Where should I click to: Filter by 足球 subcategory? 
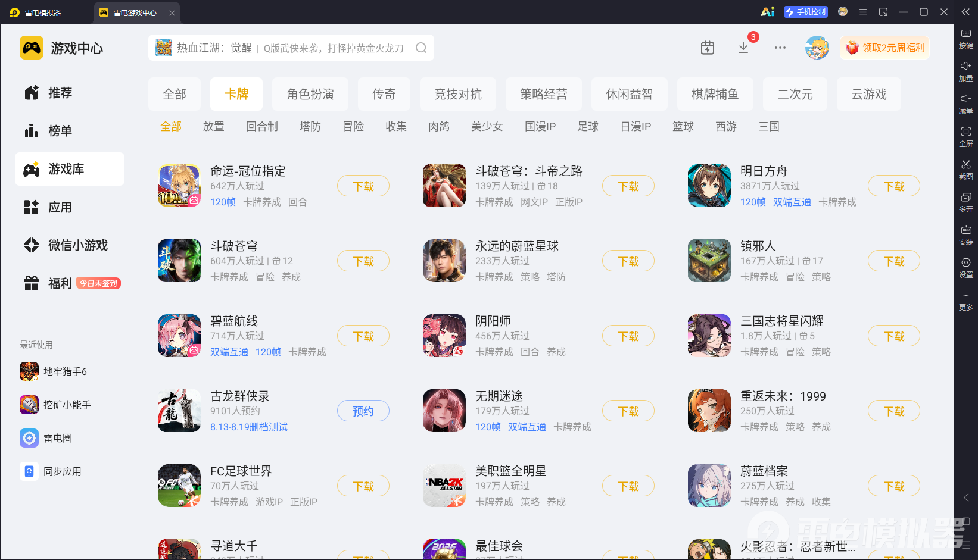click(588, 126)
